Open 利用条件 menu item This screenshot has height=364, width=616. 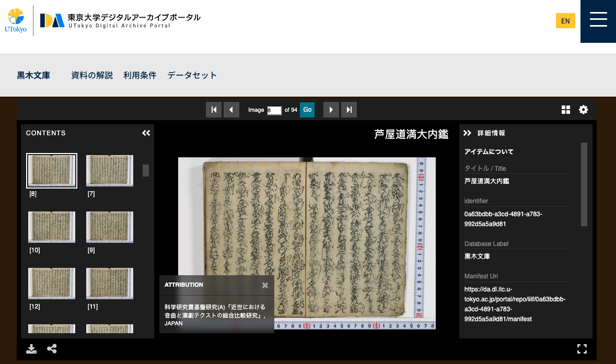tap(140, 75)
